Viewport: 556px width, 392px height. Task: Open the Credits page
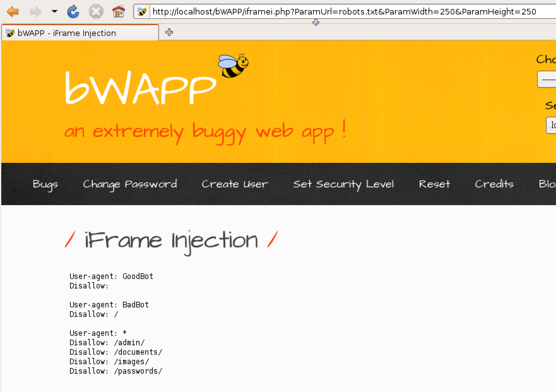tap(494, 184)
